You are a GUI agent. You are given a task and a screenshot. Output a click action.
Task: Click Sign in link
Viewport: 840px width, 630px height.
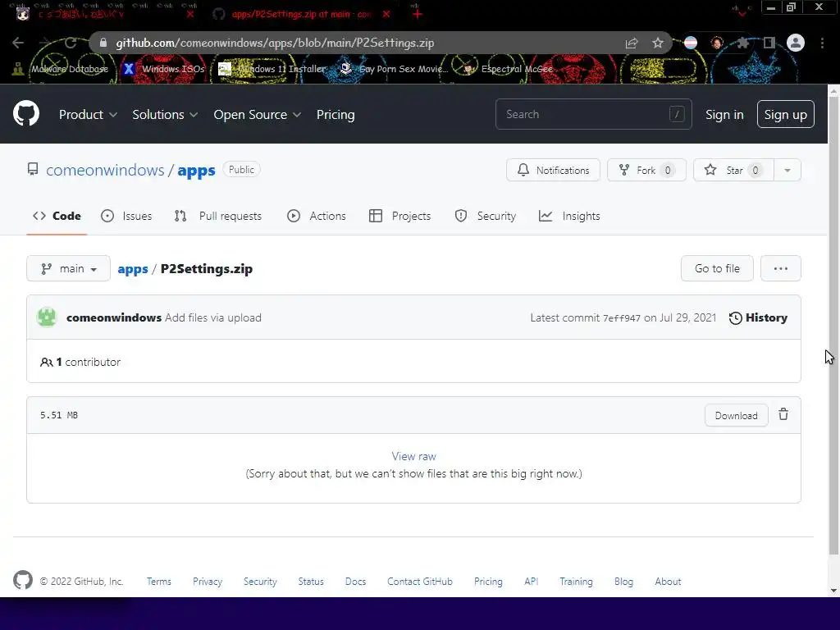pos(724,115)
